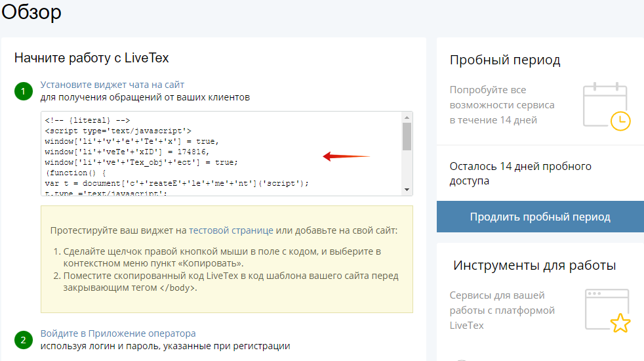The height and width of the screenshot is (361, 644).
Task: Click the "<script type='text/javascript'>" code line
Action: point(118,131)
